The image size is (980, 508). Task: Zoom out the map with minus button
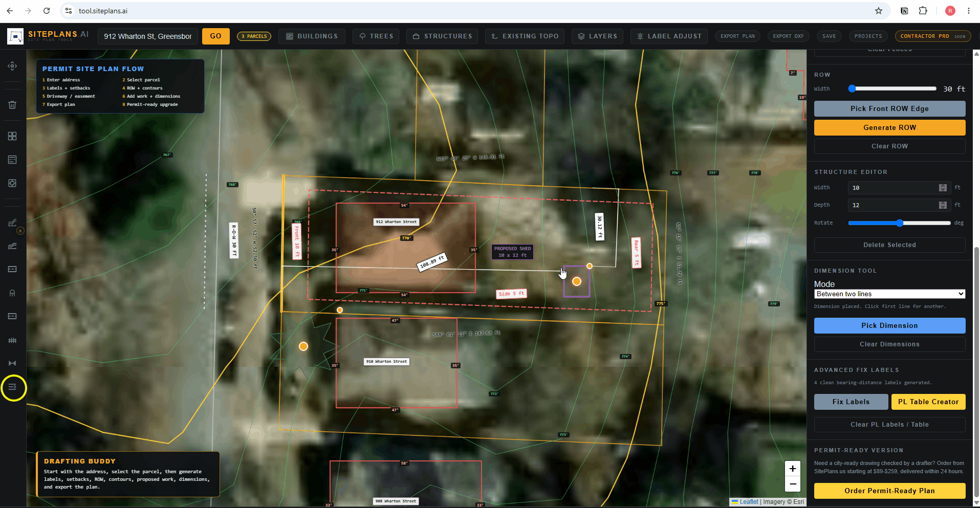tap(793, 484)
